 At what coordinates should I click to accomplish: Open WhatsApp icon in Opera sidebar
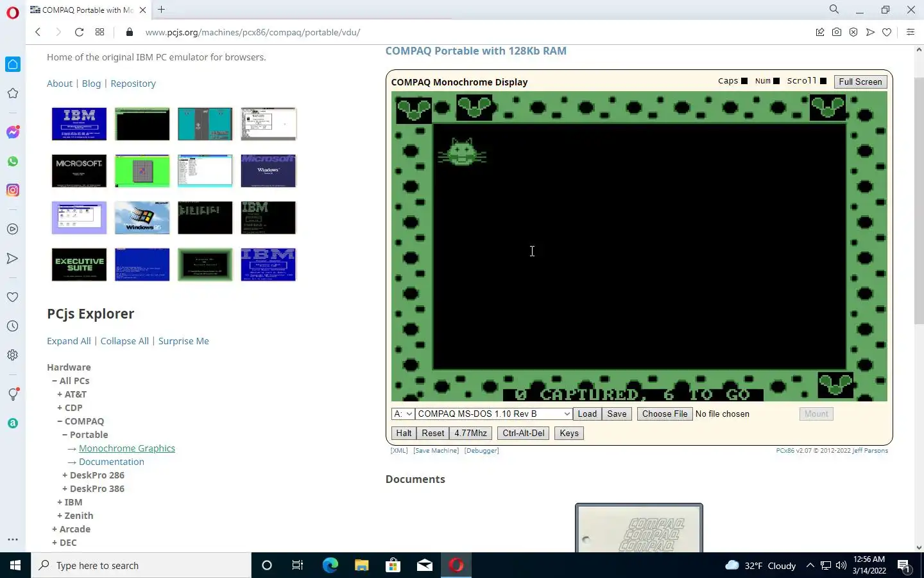(13, 161)
